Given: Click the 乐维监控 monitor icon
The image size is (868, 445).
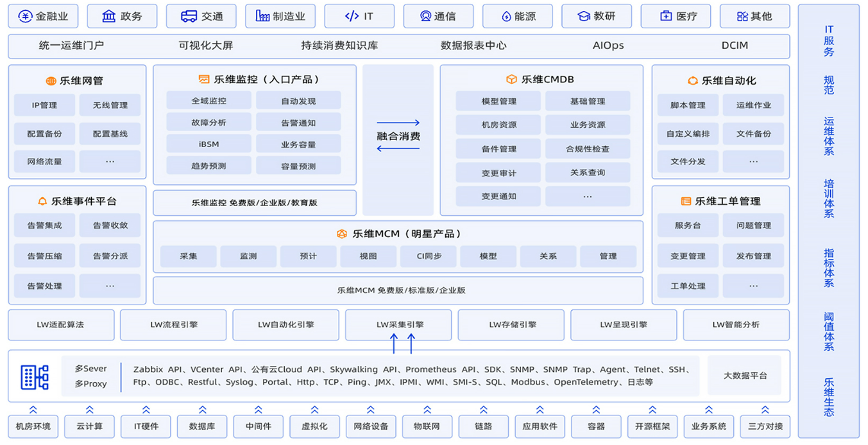Looking at the screenshot, I should point(204,80).
